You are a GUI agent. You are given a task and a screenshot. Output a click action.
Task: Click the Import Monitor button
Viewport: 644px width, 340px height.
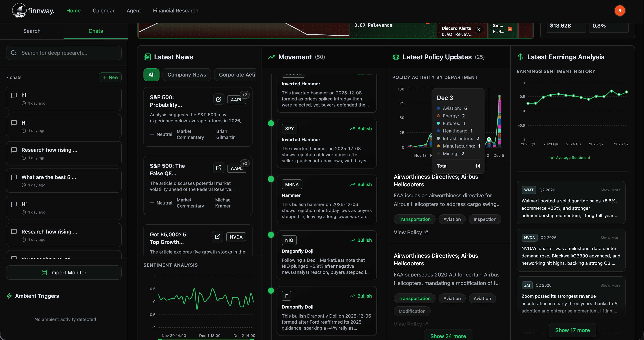coord(64,273)
